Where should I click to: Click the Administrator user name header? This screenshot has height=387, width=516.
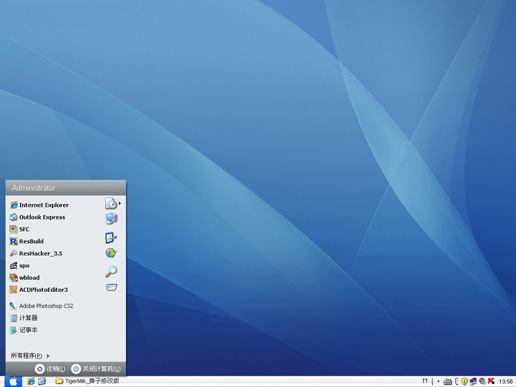pos(33,188)
